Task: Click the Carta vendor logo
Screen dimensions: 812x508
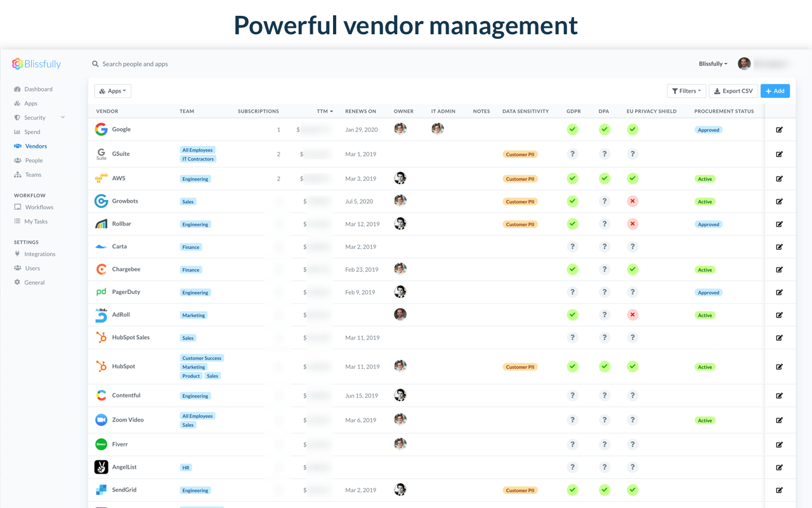Action: (x=101, y=246)
